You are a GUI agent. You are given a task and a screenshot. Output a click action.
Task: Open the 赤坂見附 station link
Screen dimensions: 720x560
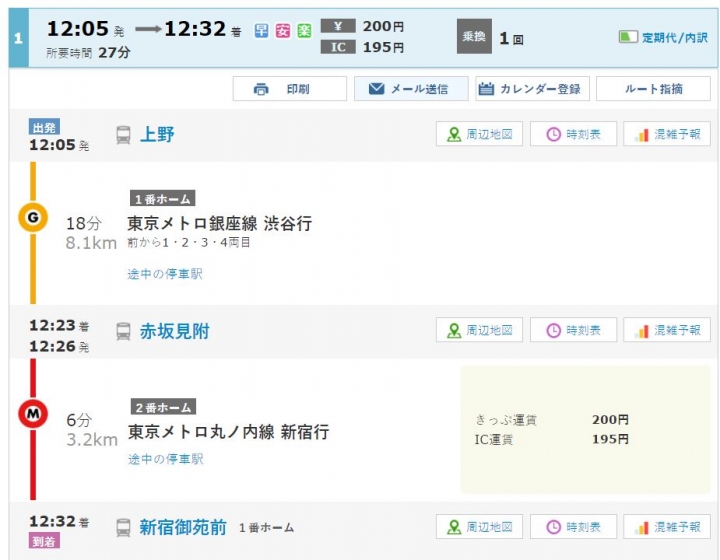click(x=174, y=331)
